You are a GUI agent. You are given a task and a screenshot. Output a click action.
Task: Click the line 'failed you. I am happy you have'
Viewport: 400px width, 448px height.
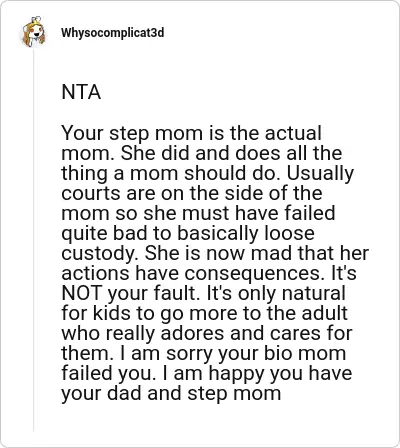click(207, 374)
